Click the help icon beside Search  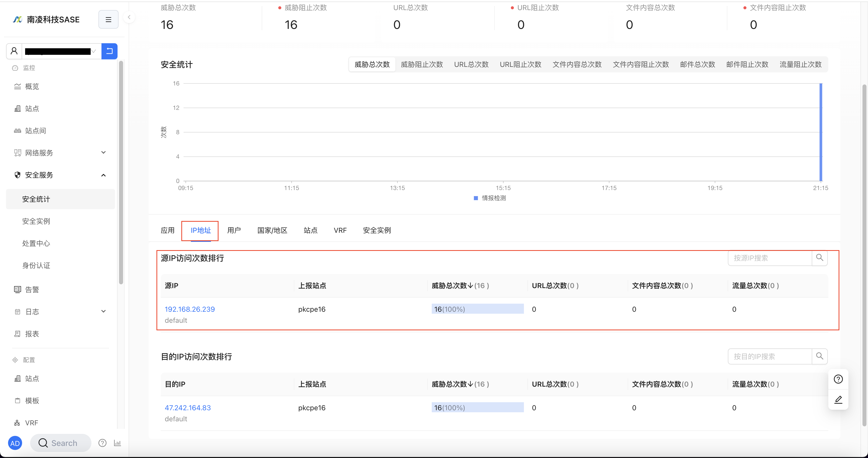tap(102, 443)
